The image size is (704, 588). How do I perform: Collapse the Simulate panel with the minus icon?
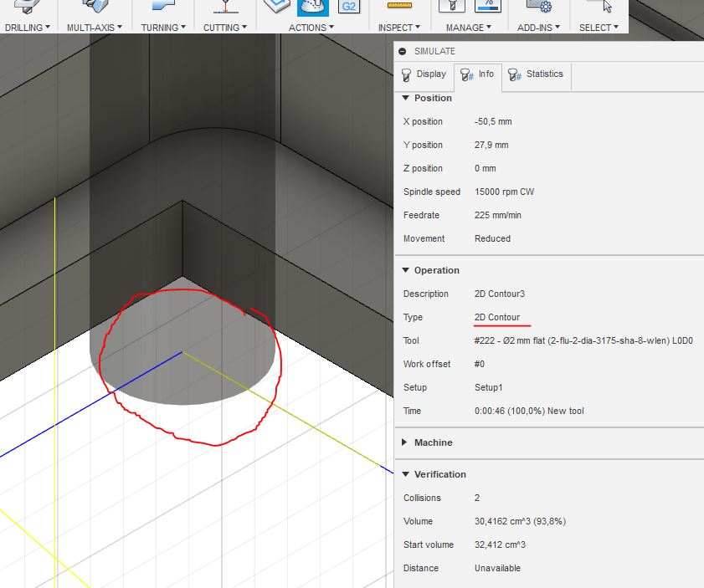point(403,51)
